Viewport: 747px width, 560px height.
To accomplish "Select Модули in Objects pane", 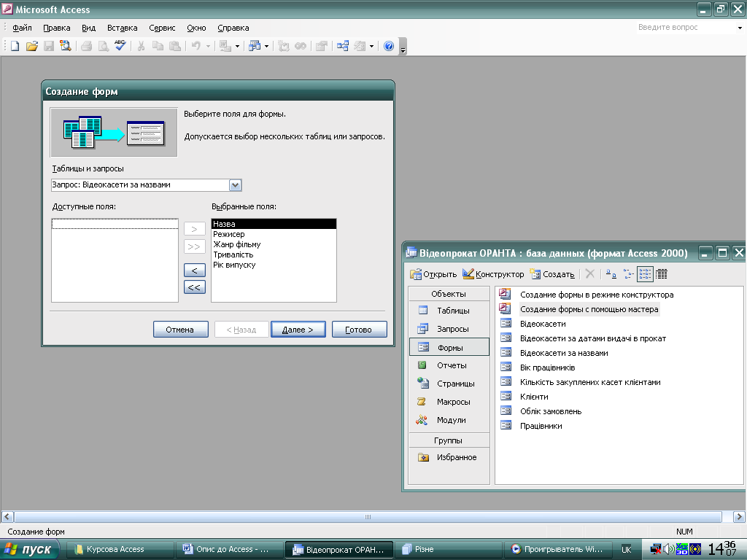I will point(449,420).
